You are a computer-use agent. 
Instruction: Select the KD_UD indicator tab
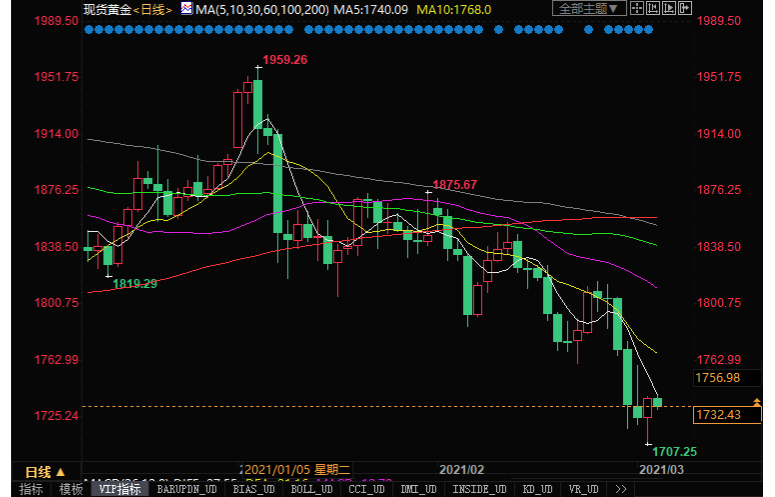[x=537, y=489]
